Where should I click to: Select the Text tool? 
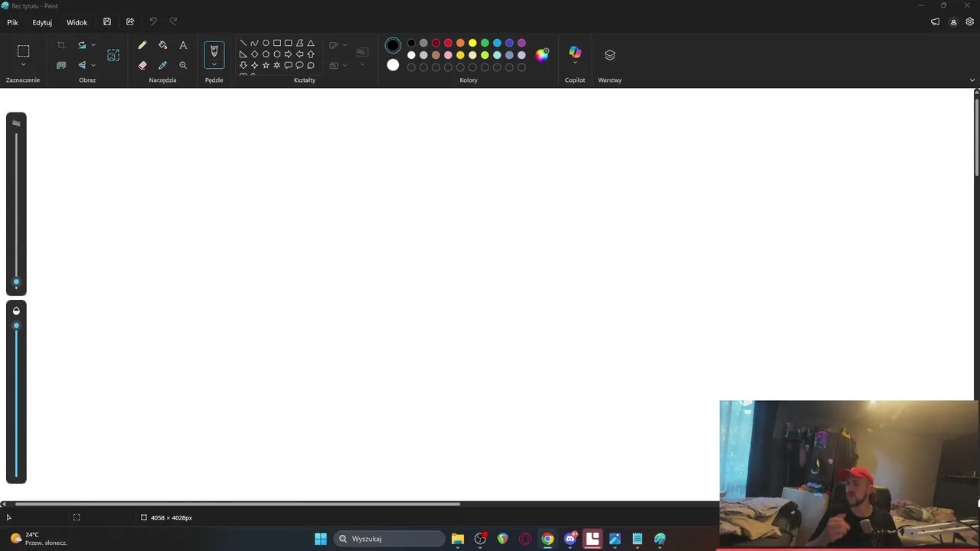click(183, 45)
